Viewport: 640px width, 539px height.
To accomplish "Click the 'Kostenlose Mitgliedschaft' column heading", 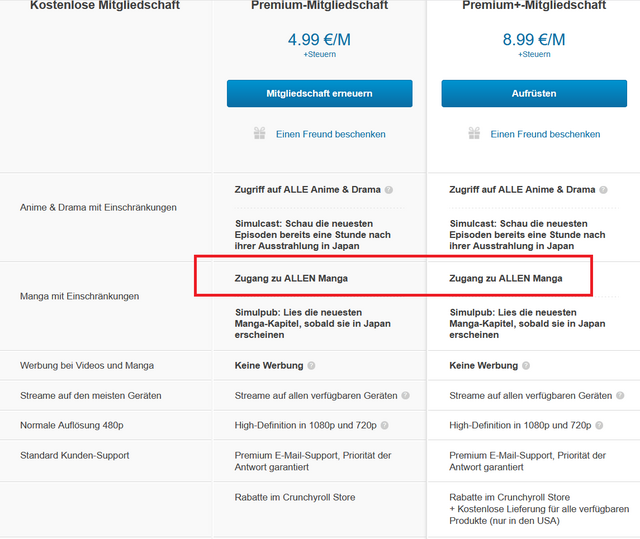I will pos(105,6).
